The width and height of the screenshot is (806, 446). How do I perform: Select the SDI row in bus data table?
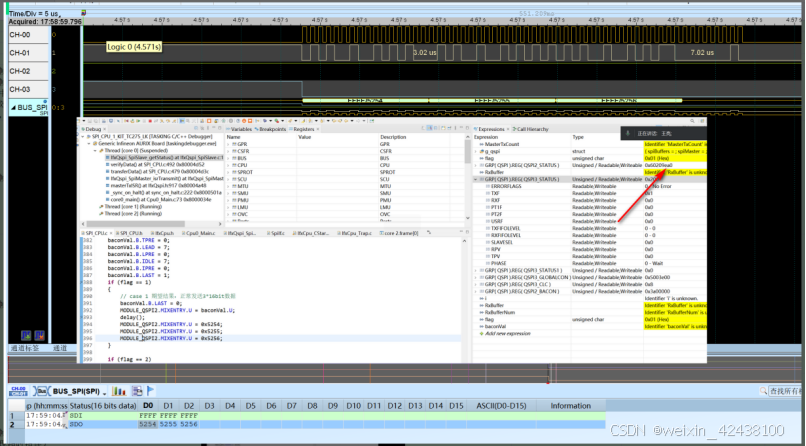point(307,415)
